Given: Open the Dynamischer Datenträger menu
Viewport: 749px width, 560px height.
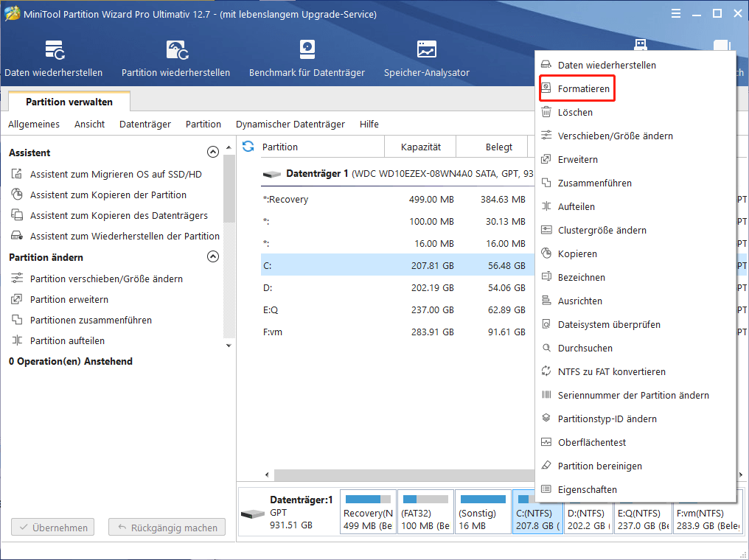Looking at the screenshot, I should click(x=290, y=125).
